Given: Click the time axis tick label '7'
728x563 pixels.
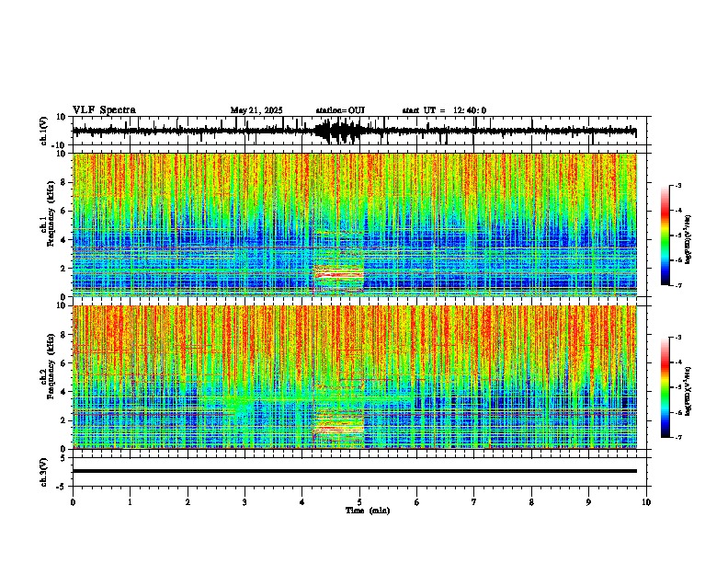Looking at the screenshot, I should coord(474,502).
